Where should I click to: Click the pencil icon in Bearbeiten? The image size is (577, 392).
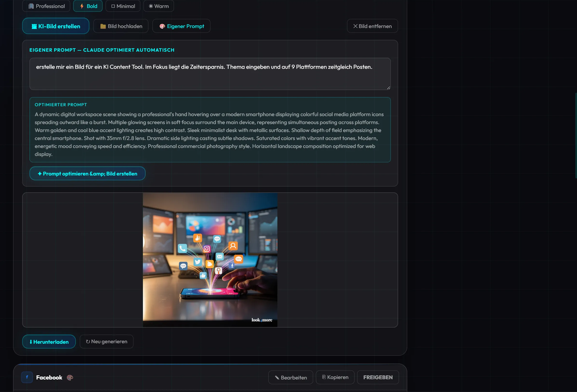[277, 378]
